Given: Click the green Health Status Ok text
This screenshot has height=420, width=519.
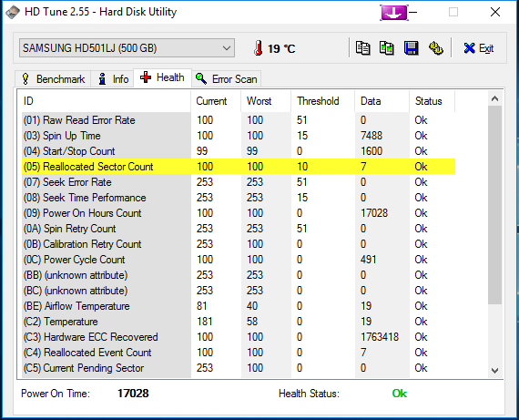Looking at the screenshot, I should pos(400,394).
